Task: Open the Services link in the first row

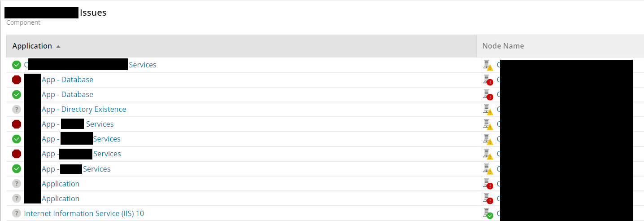Action: (143, 65)
